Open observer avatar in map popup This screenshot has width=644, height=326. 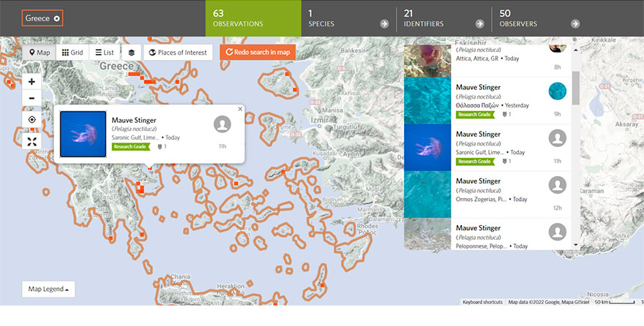222,124
